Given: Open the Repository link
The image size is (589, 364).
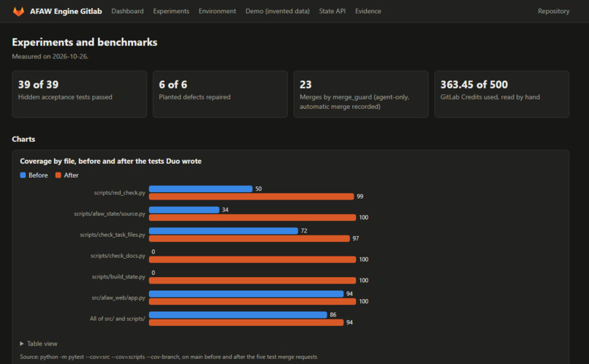Looking at the screenshot, I should 553,11.
